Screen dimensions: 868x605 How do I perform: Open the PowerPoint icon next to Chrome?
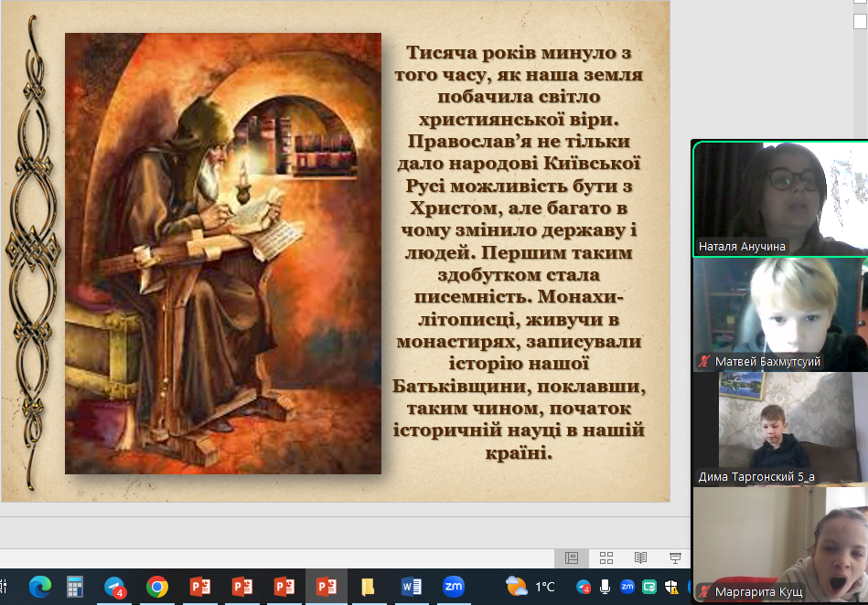[x=199, y=586]
